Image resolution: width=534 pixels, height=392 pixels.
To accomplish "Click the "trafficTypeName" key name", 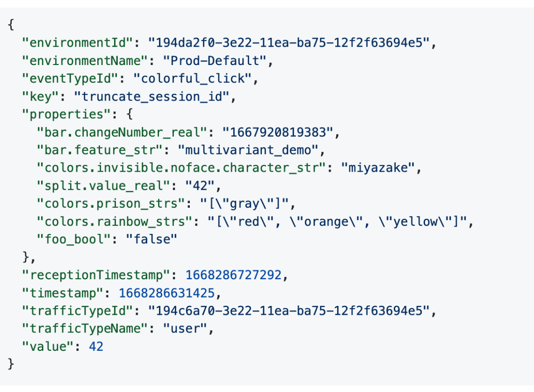I will tap(86, 328).
